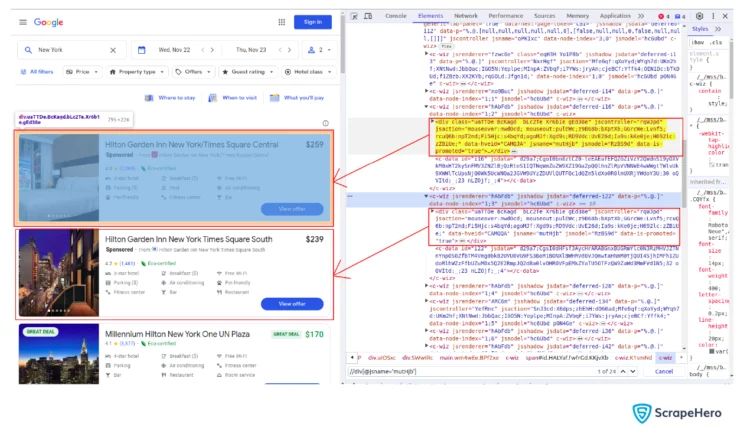Focus the XPath search input field
This screenshot has height=437, width=744.
(x=471, y=372)
